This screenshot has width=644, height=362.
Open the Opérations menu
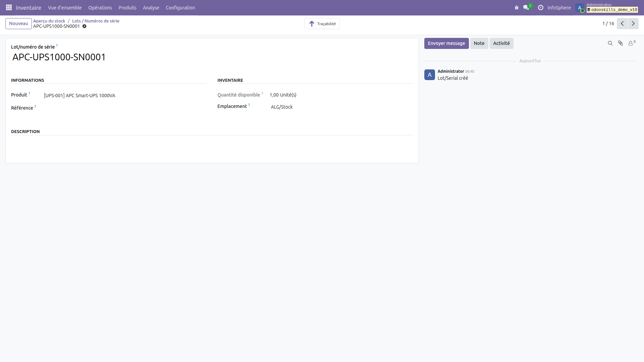pyautogui.click(x=100, y=7)
